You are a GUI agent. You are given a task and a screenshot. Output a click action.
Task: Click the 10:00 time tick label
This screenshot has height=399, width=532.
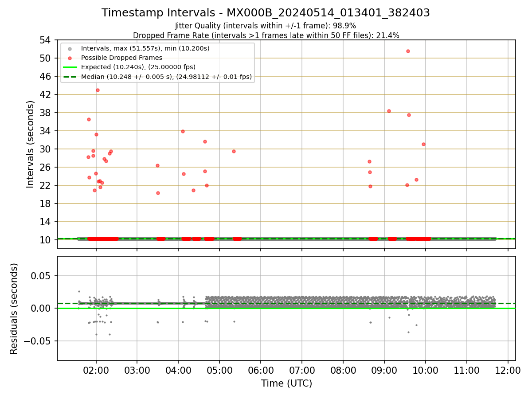426,370
